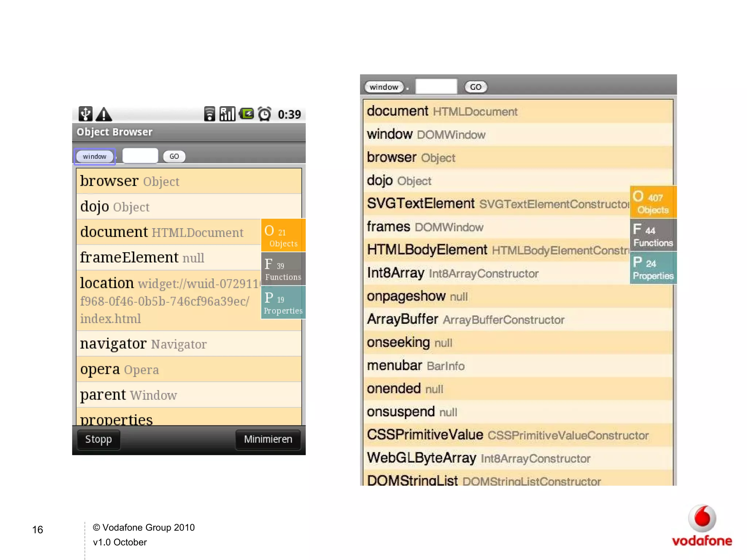This screenshot has width=747, height=560.
Task: Click the Wi-Fi signal status icon
Action: pos(209,114)
